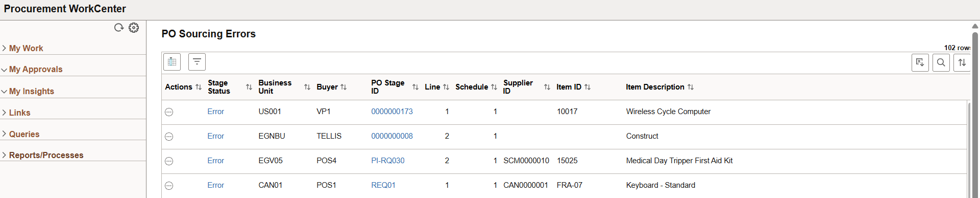Screen dimensions: 980x198
Task: Select business unit EGV05 cell
Action: pyautogui.click(x=271, y=161)
